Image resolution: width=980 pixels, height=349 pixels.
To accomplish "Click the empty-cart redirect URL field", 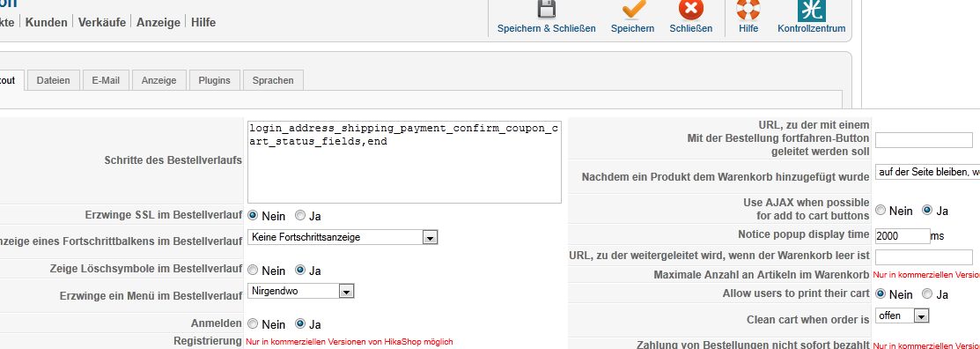I will (x=924, y=257).
